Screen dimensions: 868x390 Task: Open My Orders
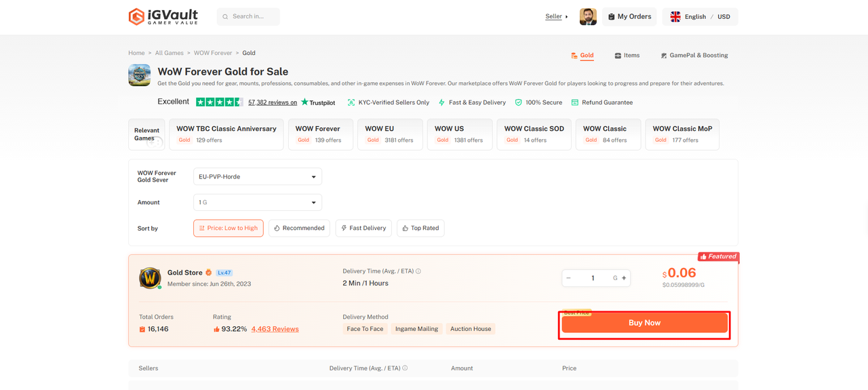(629, 16)
